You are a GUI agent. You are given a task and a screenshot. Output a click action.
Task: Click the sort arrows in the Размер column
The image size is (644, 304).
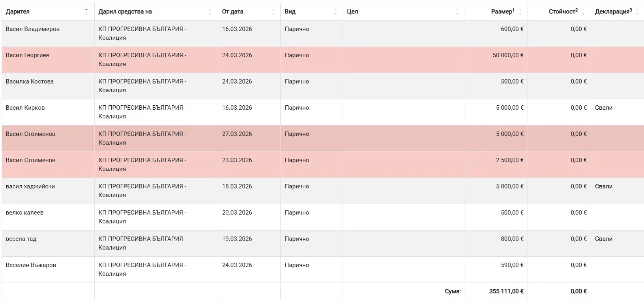520,12
